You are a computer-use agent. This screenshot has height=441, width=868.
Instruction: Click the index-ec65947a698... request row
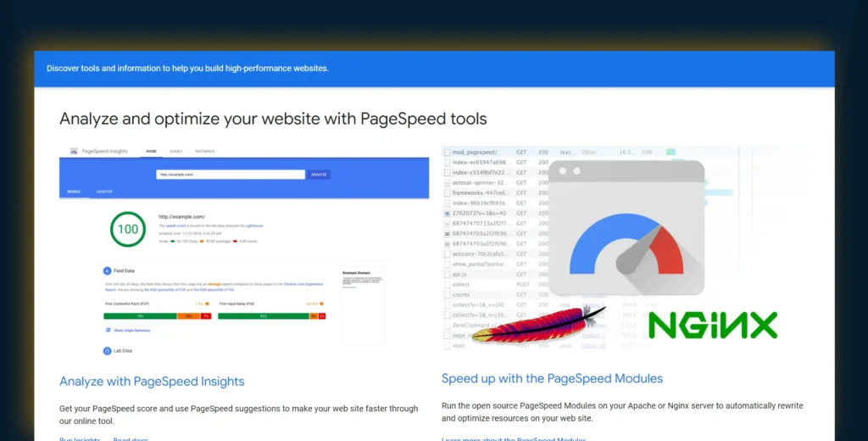click(481, 162)
